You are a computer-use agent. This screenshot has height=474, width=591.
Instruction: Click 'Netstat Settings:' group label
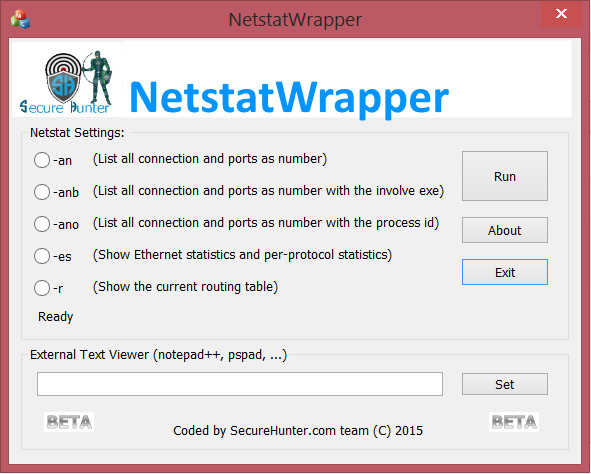pos(77,133)
